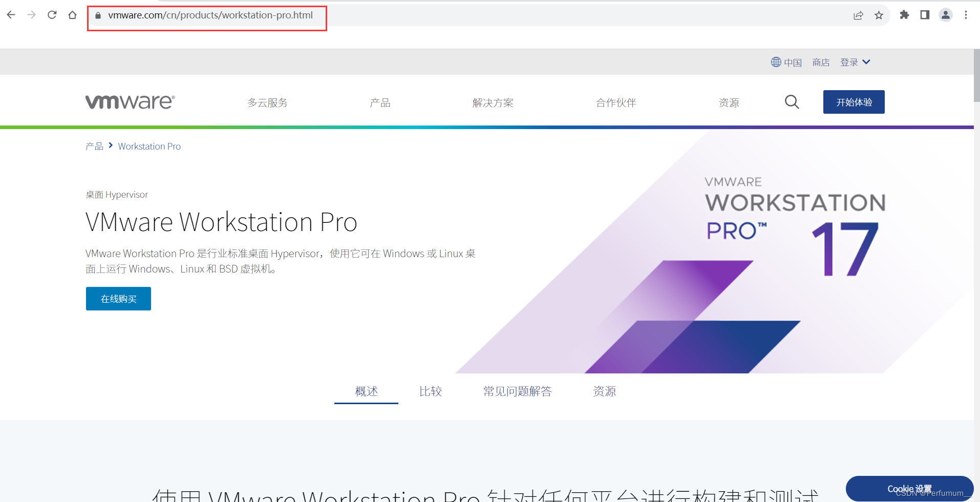Click the browser back arrow
The height and width of the screenshot is (502, 980).
point(11,15)
